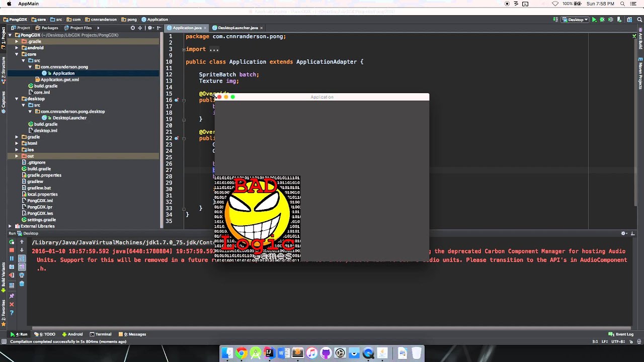Pin the Run tab
The image size is (644, 362).
[12, 296]
